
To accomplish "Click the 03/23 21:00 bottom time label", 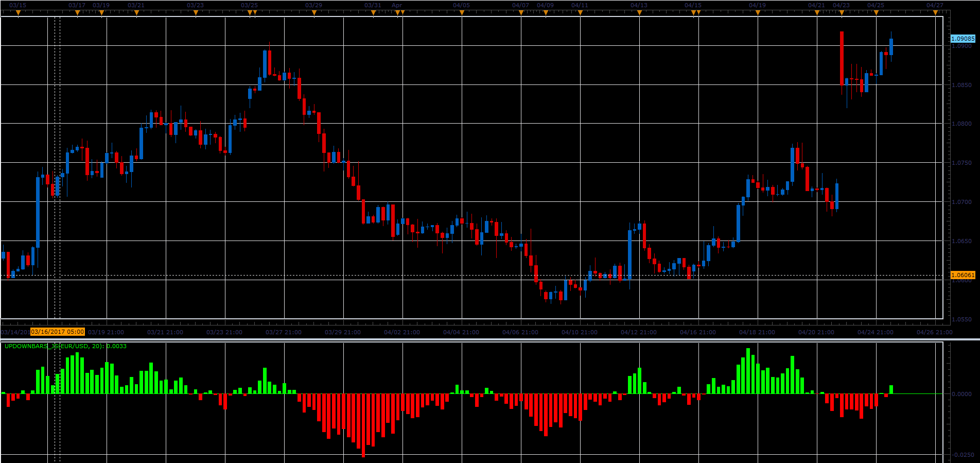I will tap(224, 332).
